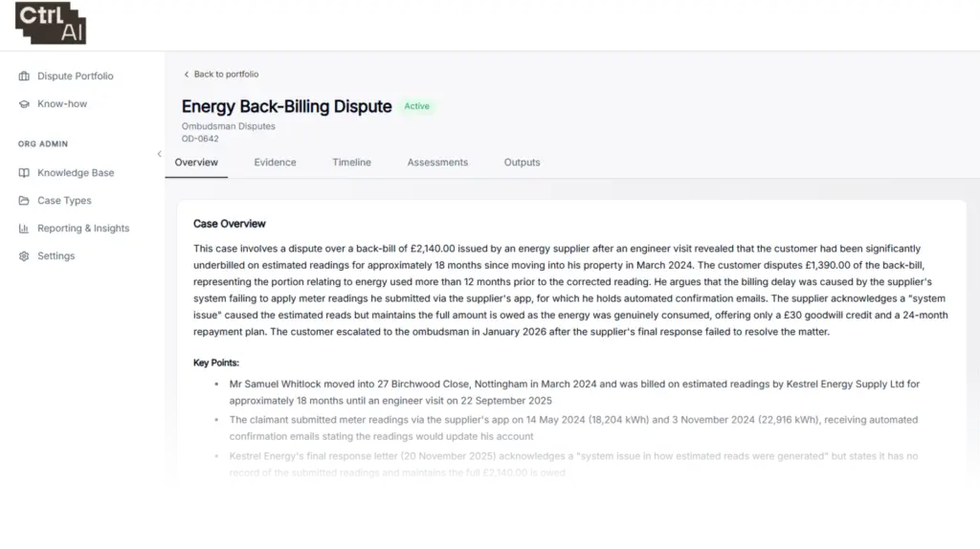Screen dimensions: 980x549
Task: Click the Case Types folder icon
Action: 24,201
